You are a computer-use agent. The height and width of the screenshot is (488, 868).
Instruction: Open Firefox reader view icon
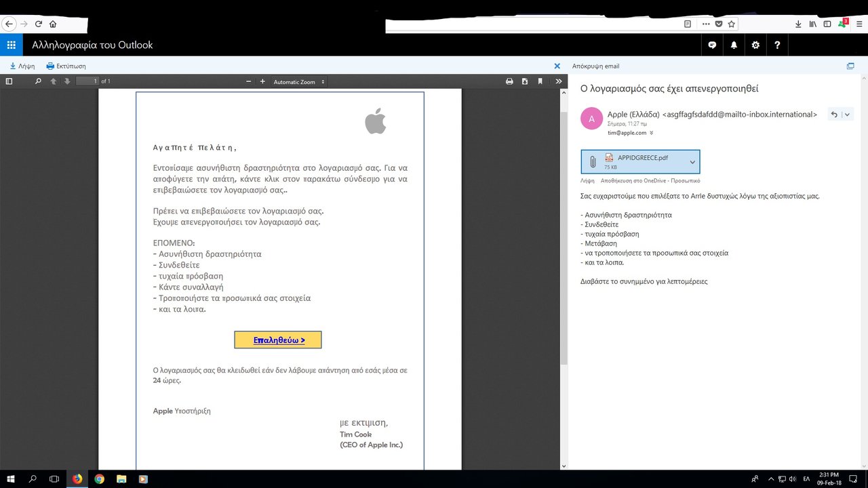tap(688, 24)
